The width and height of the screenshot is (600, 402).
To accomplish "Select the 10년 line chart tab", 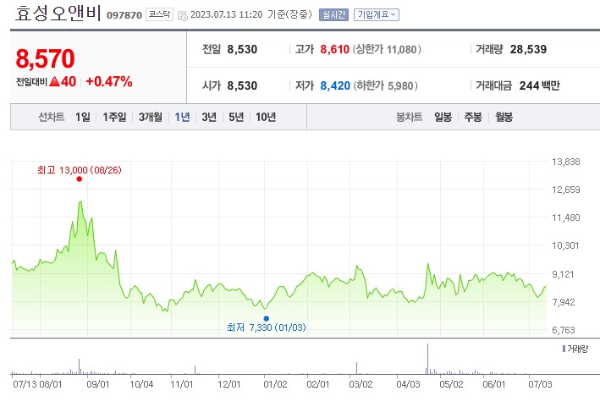I will 266,117.
